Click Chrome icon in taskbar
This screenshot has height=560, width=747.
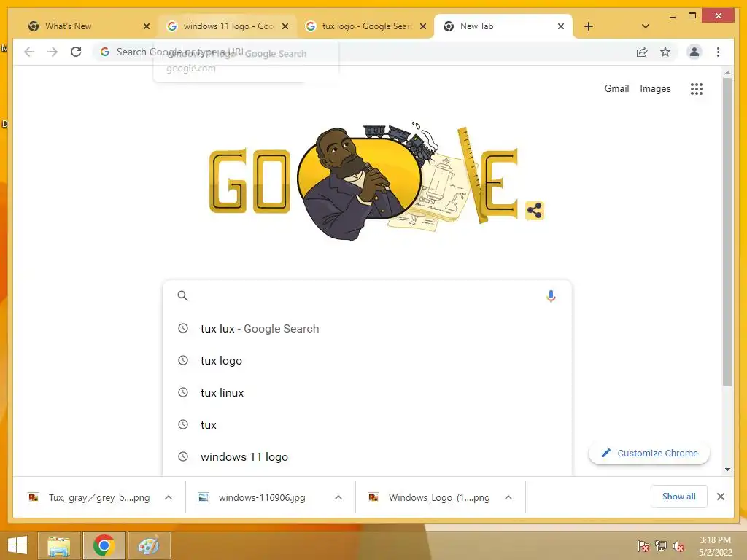click(x=104, y=545)
